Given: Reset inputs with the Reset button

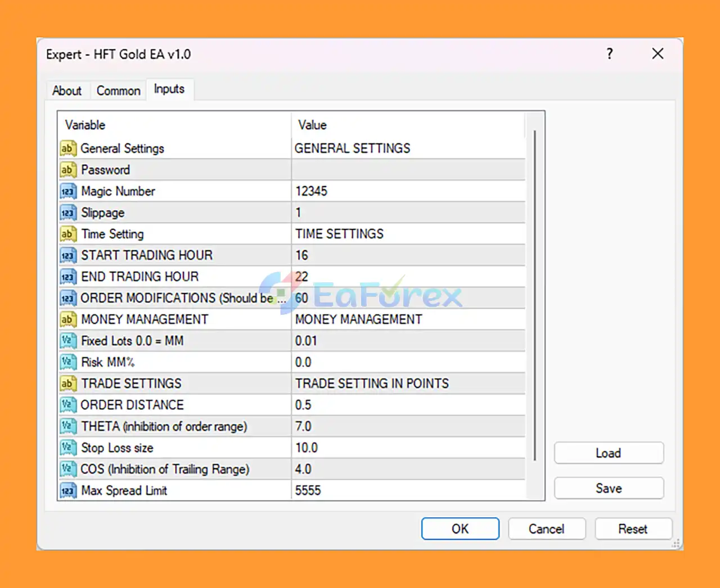Looking at the screenshot, I should click(x=633, y=529).
